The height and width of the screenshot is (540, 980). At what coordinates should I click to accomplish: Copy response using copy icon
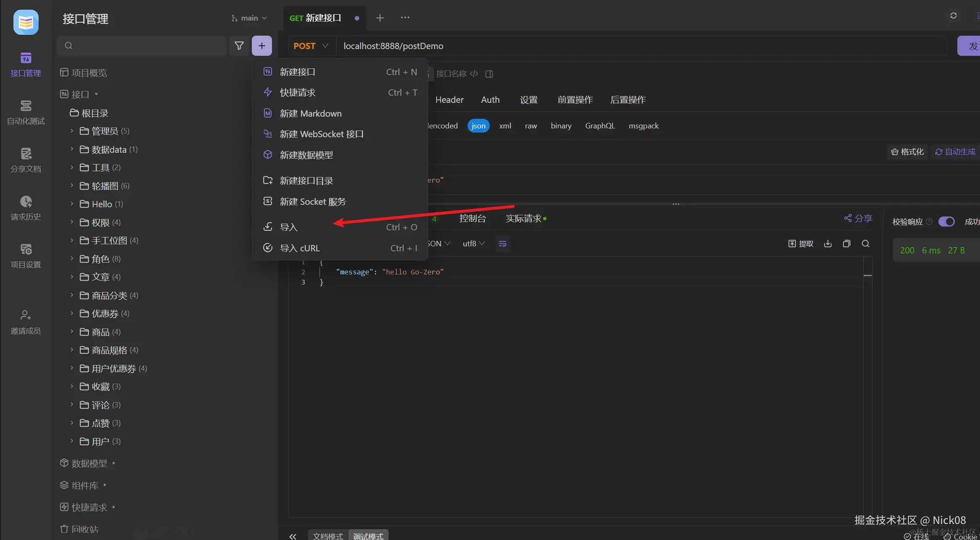(x=847, y=244)
